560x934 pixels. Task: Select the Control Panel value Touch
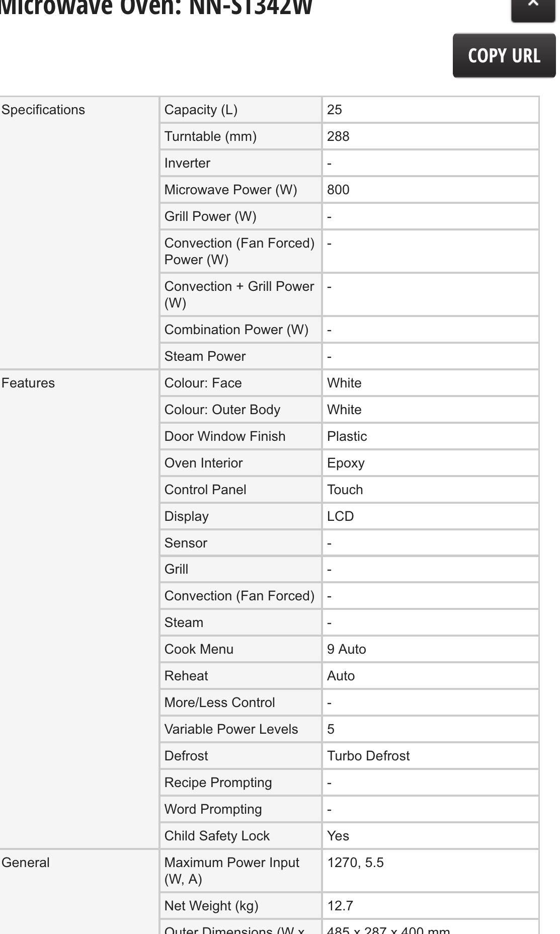tap(345, 490)
